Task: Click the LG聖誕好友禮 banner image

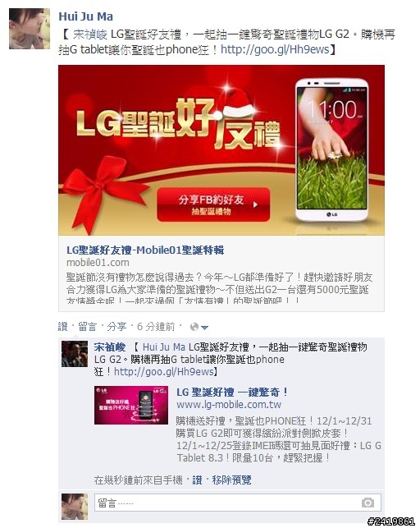Action: 221,150
